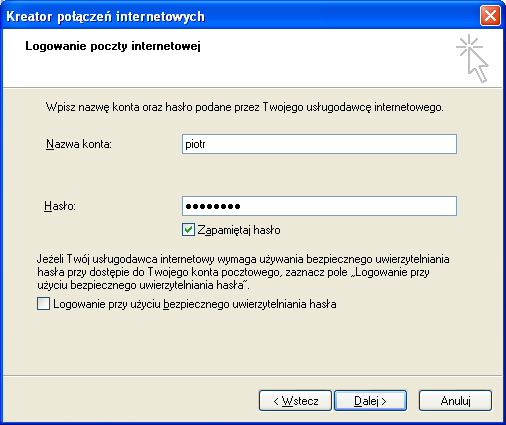Viewport: 506px width, 425px height.
Task: Go back with the Wstecz button
Action: tap(295, 401)
